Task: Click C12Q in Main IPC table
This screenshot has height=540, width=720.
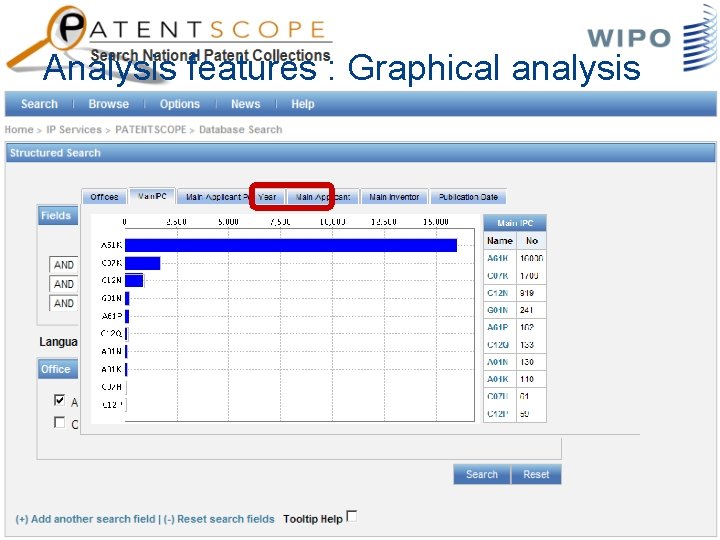Action: [x=498, y=345]
